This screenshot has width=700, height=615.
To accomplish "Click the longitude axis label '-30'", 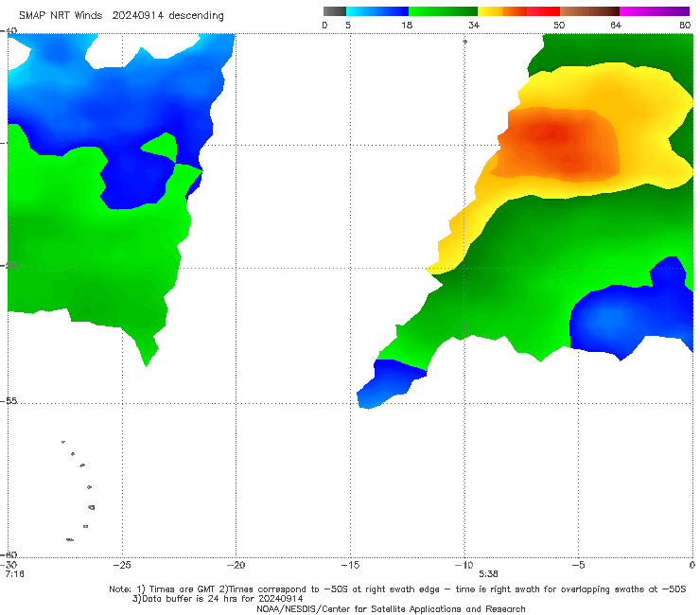I will 9,565.
